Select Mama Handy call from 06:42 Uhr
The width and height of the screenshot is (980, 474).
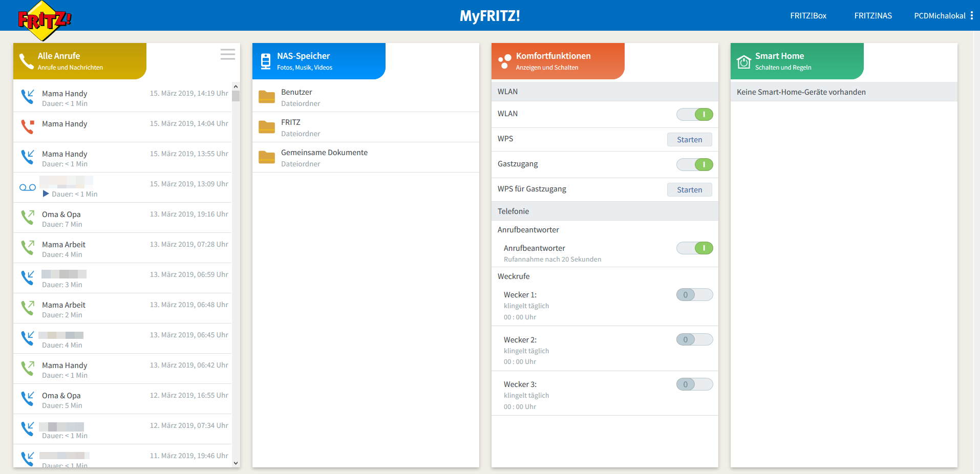(x=123, y=369)
